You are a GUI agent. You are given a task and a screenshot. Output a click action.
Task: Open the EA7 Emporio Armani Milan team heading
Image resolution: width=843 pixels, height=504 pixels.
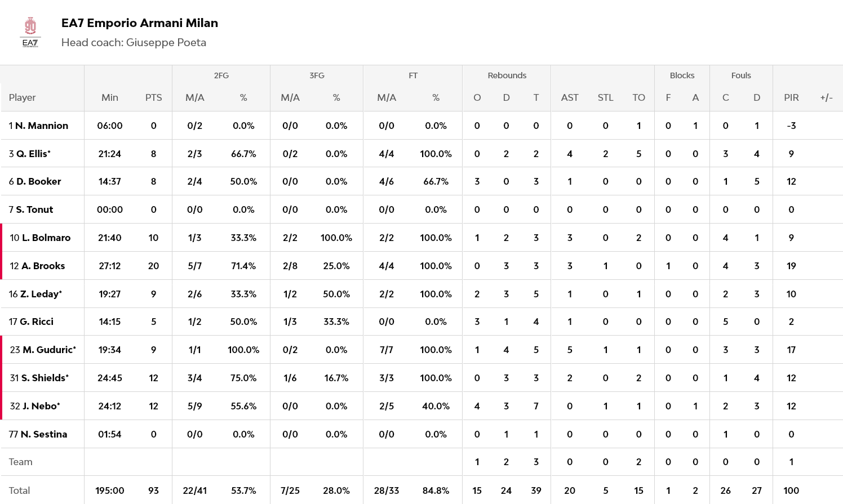pos(139,23)
